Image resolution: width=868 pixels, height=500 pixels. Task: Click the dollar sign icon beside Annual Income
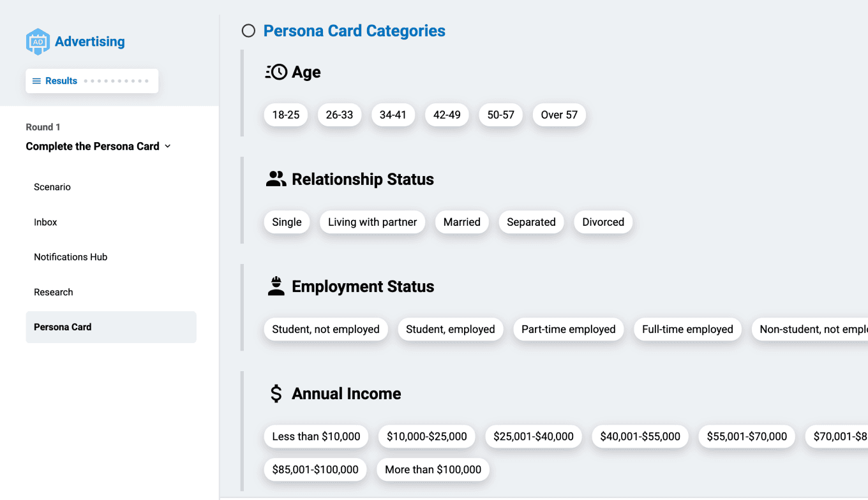(x=276, y=393)
